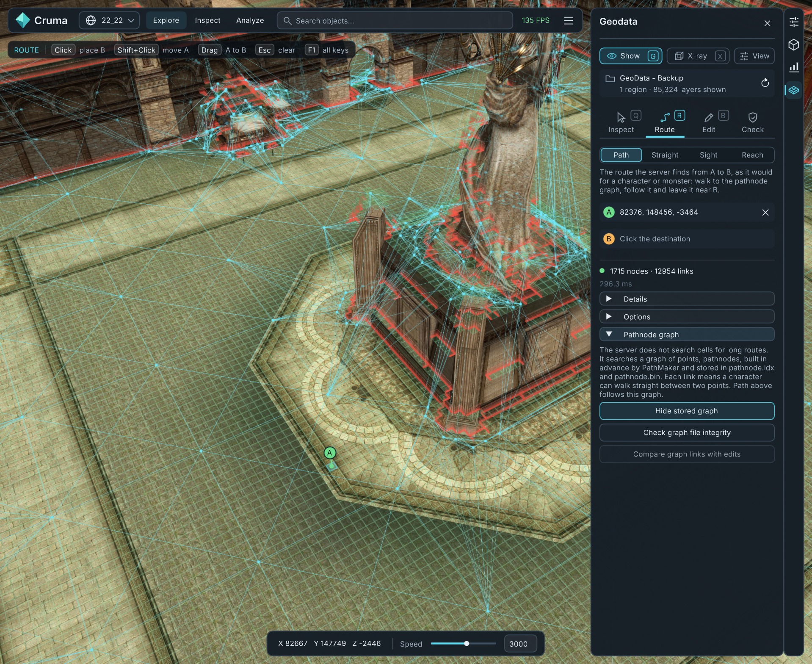Click the green A marker in viewport

point(330,453)
